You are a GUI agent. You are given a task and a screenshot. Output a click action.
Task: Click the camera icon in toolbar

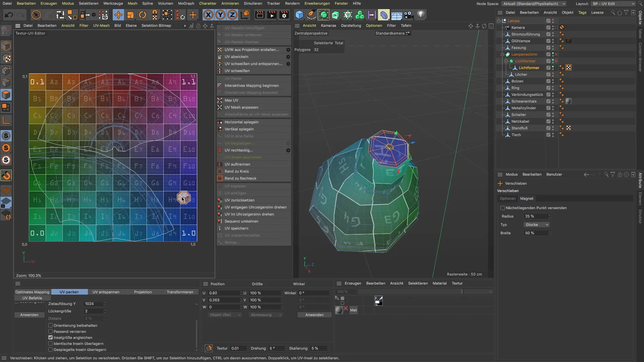[408, 15]
